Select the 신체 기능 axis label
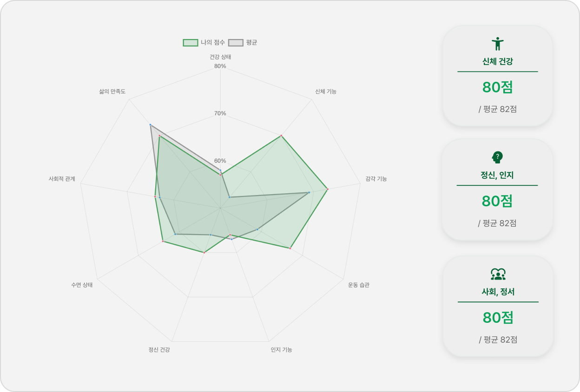This screenshot has height=392, width=580. 326,91
